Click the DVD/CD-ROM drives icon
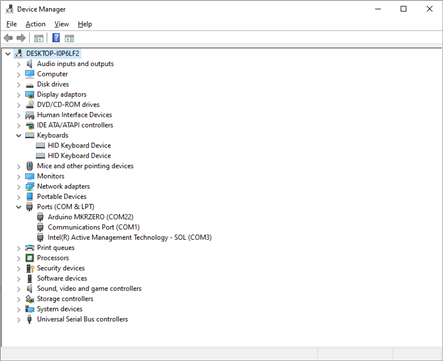The height and width of the screenshot is (361, 443). click(30, 105)
